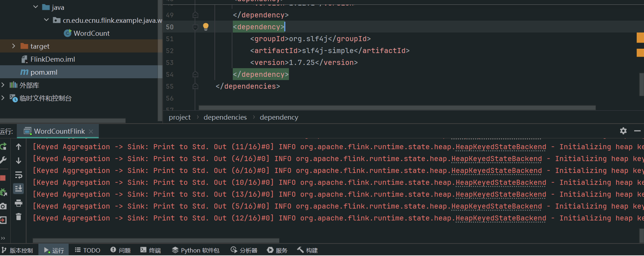
Task: Open 构建 build tab
Action: point(308,250)
